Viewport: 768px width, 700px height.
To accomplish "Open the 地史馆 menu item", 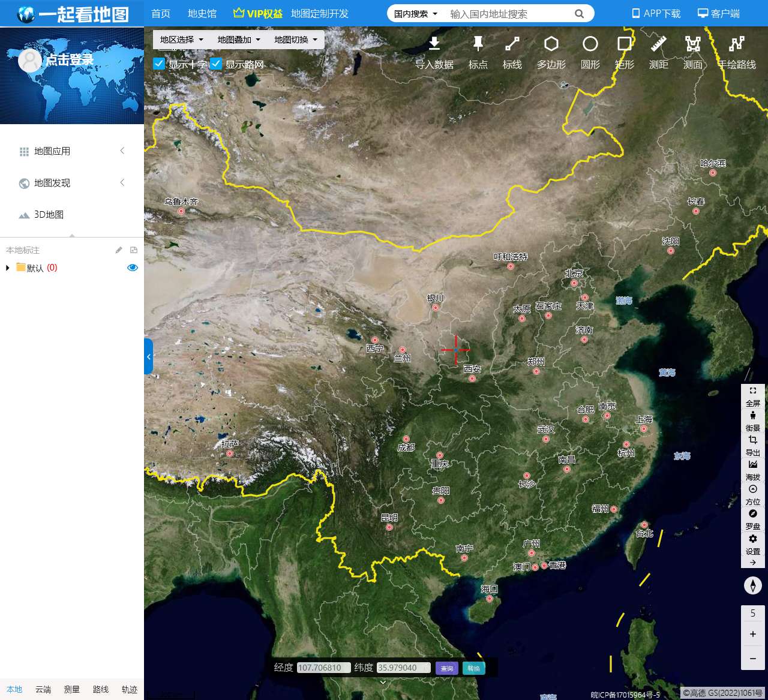I will tap(202, 13).
